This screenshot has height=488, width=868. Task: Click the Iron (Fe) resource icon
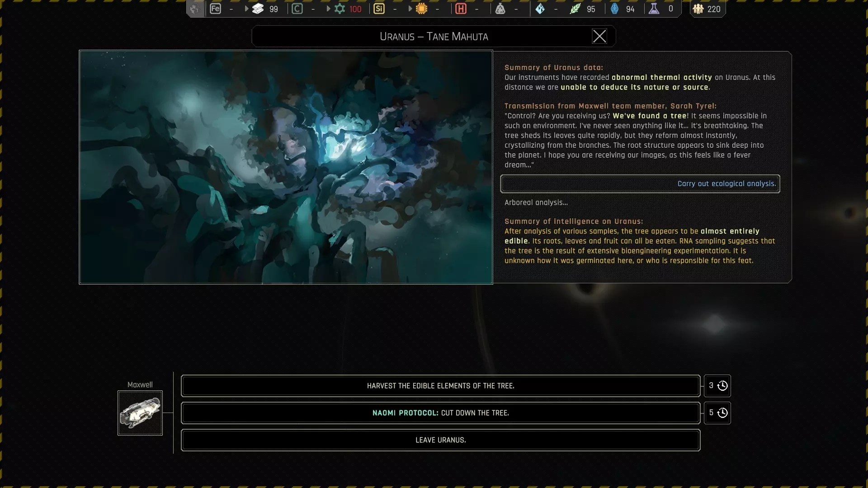[215, 9]
